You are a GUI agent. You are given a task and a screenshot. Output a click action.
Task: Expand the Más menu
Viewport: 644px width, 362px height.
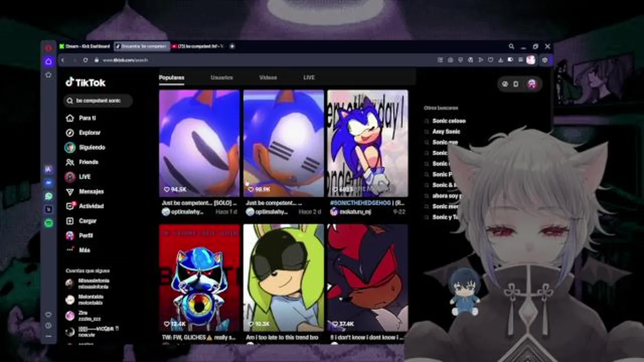[x=78, y=250]
